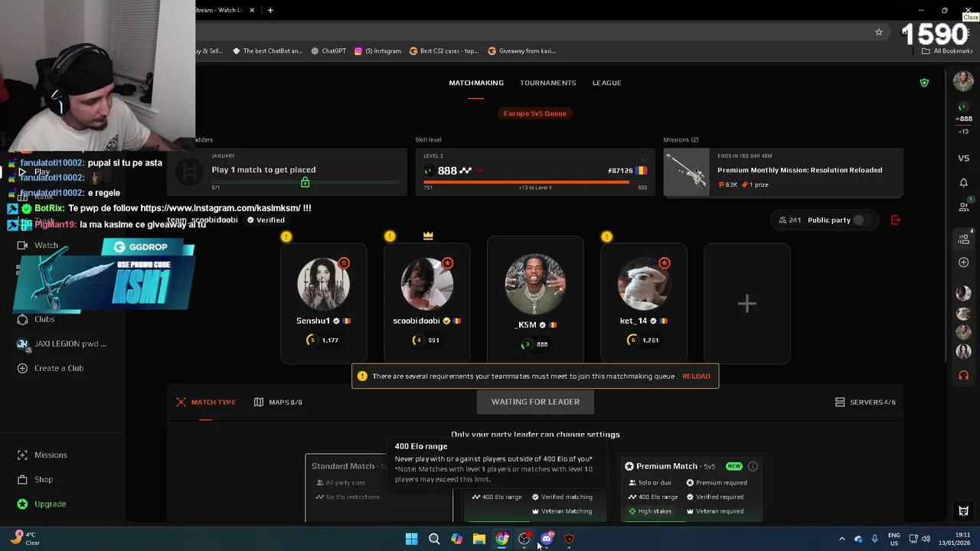Open the (5) Instagram bookmark
The image size is (980, 551).
(377, 51)
